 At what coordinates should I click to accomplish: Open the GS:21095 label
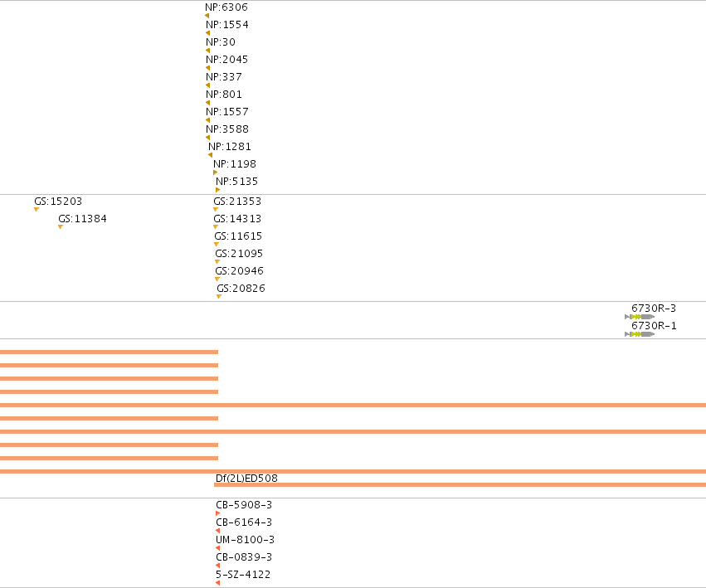[239, 254]
